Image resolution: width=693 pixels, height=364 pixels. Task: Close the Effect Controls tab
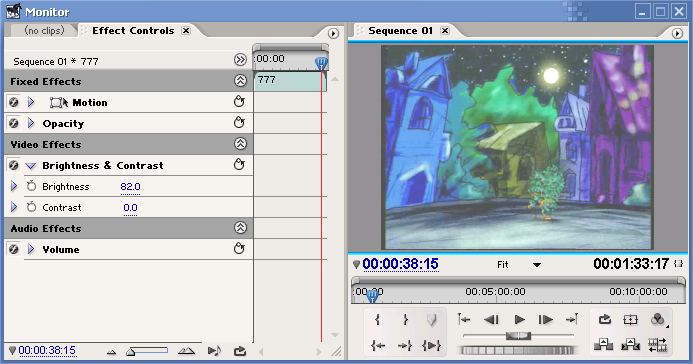tap(187, 30)
